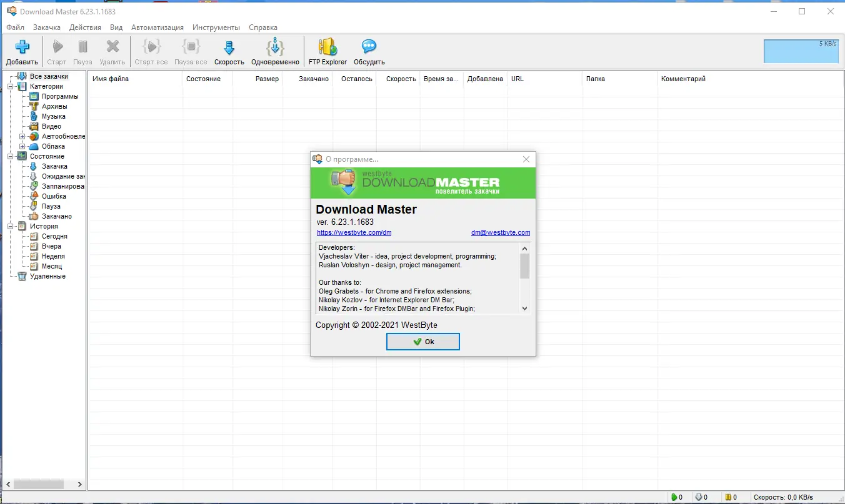Image resolution: width=845 pixels, height=504 pixels.
Task: Show Ожидание закачки waiting downloads
Action: 63,176
